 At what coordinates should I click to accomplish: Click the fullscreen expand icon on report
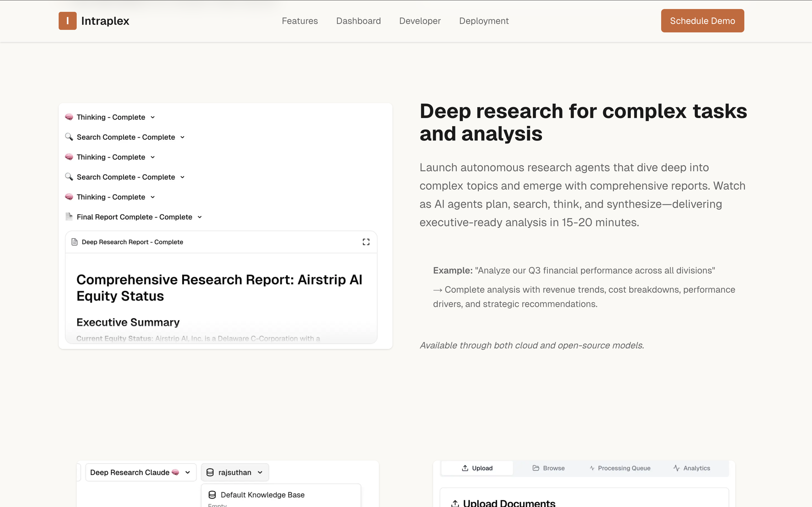point(366,242)
